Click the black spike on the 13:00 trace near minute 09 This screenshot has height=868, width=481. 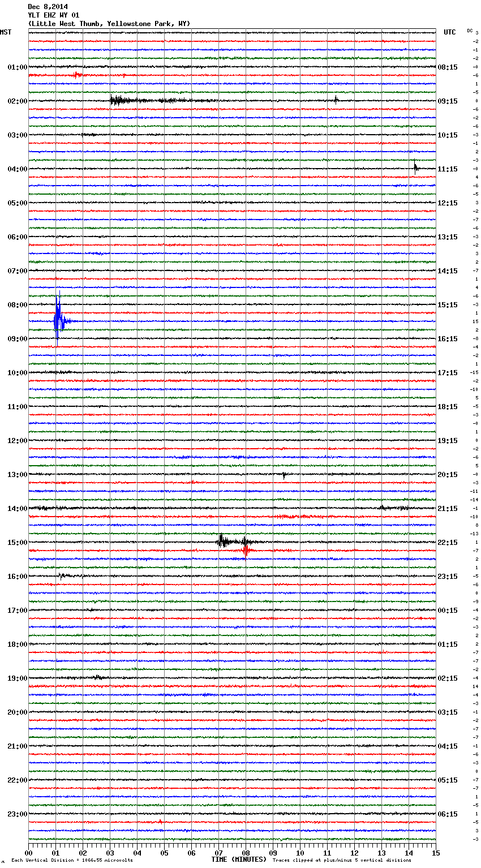click(284, 476)
